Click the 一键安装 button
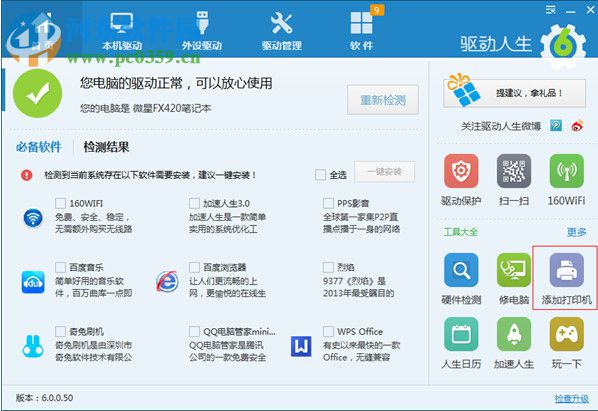This screenshot has height=411, width=598. [384, 172]
